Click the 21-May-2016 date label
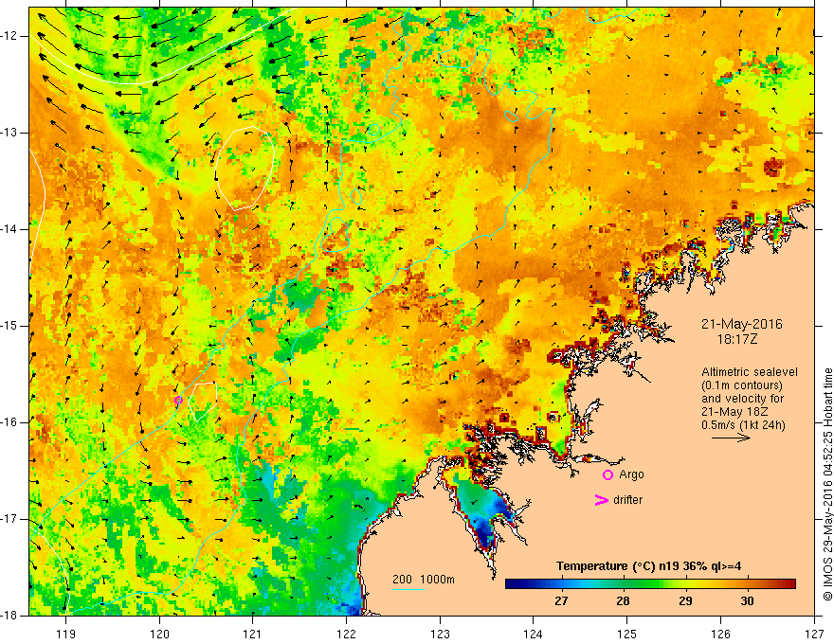Viewport: 834px width, 644px height. [x=741, y=324]
